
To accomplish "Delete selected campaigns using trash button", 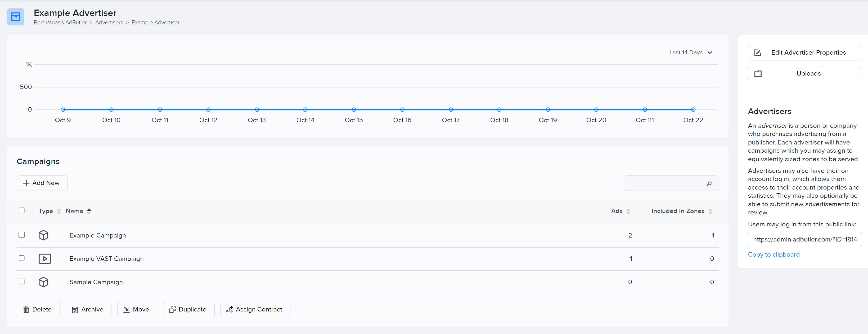I will (x=38, y=309).
